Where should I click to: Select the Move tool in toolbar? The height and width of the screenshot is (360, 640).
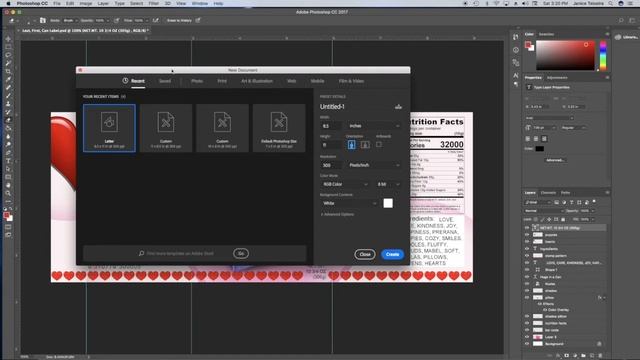click(8, 39)
